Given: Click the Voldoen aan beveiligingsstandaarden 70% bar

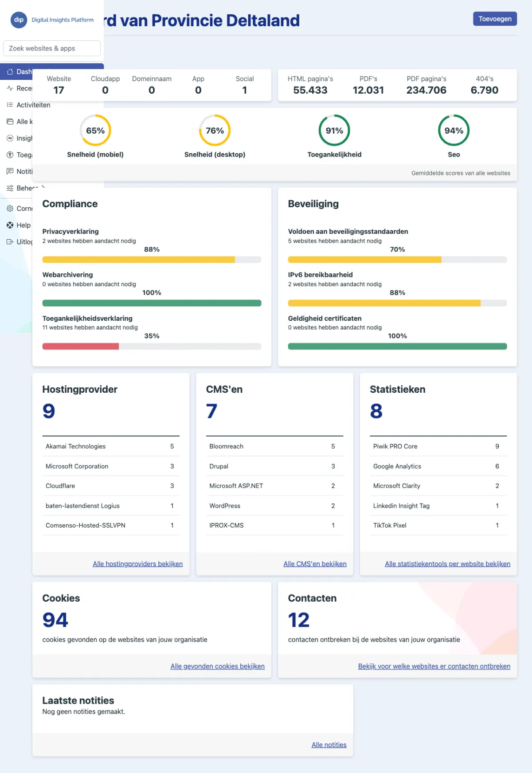Looking at the screenshot, I should 397,260.
